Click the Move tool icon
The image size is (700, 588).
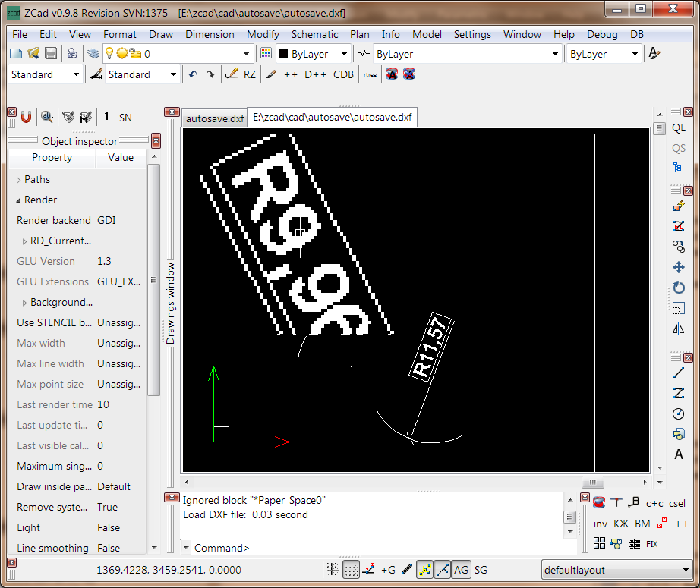678,267
